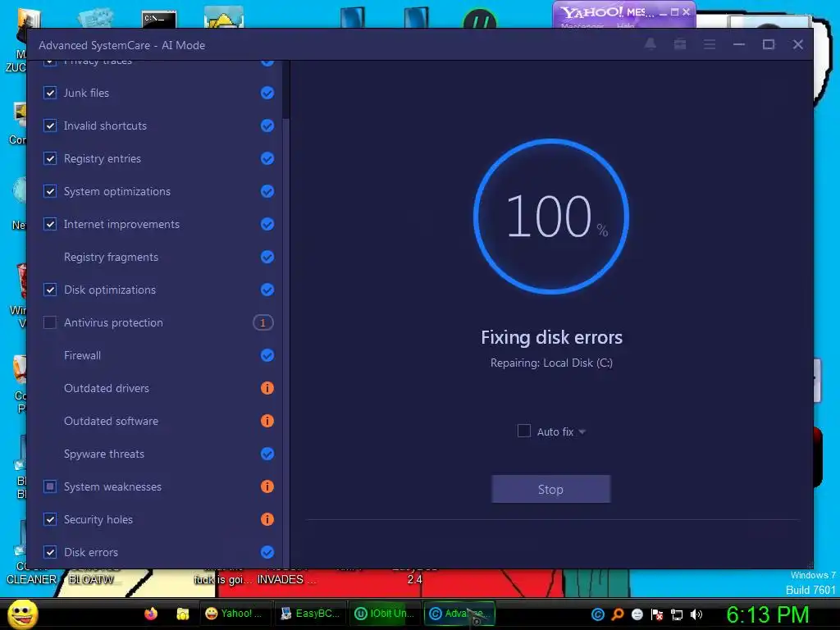The height and width of the screenshot is (630, 840).
Task: Click the Advanced SystemCare tray icon
Action: [x=598, y=614]
